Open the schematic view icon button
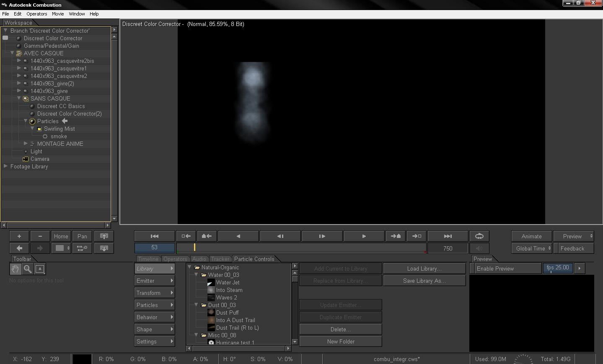603x364 pixels. (x=82, y=248)
